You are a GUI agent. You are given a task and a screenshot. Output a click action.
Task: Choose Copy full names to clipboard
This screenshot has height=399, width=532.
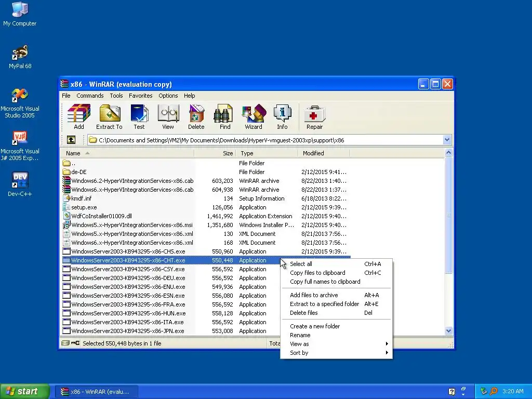(x=336, y=281)
